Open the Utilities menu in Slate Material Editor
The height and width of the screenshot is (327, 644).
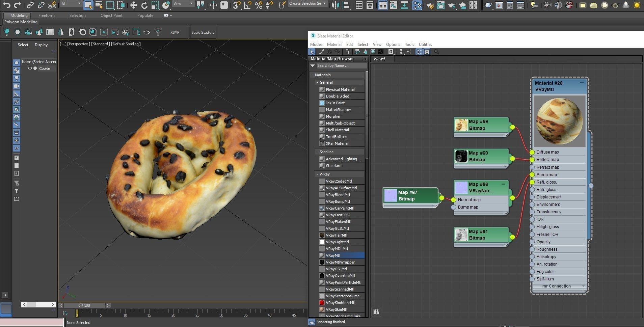(425, 45)
